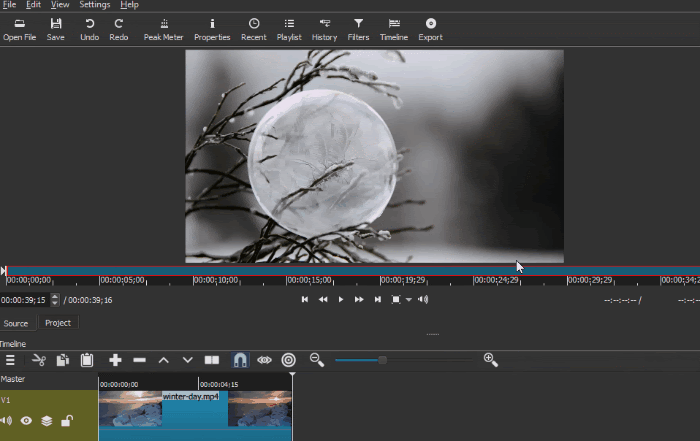Split clip at playhead
The width and height of the screenshot is (700, 441).
click(212, 360)
